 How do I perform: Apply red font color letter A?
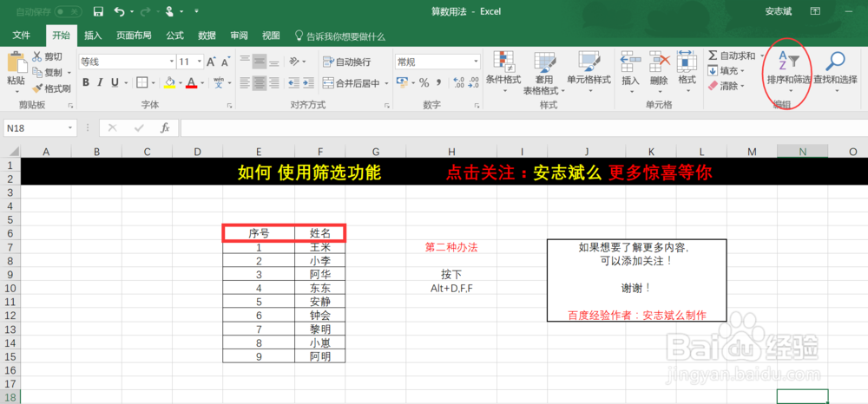(x=192, y=83)
